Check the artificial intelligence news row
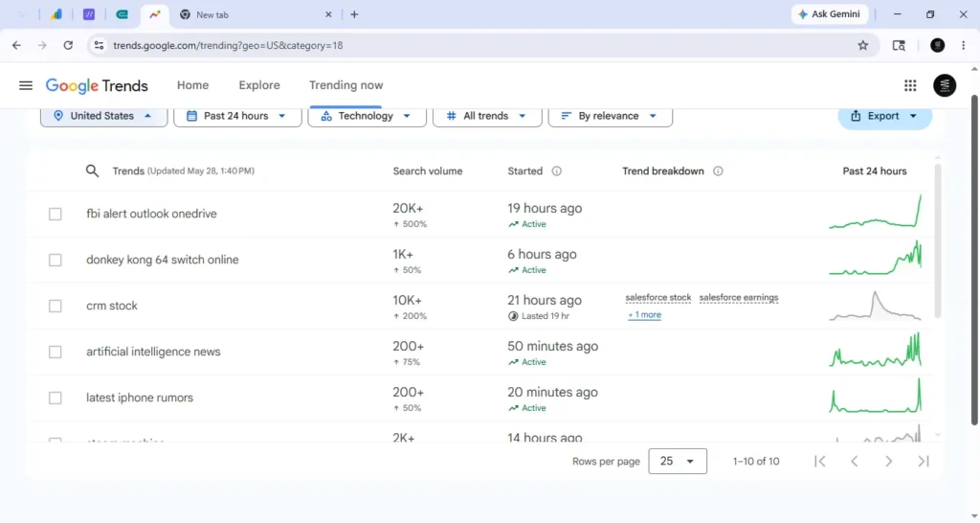This screenshot has height=523, width=980. (x=55, y=352)
